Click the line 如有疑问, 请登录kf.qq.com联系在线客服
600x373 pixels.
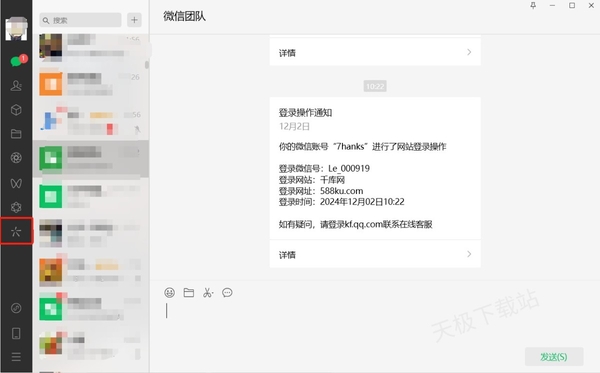(x=355, y=224)
